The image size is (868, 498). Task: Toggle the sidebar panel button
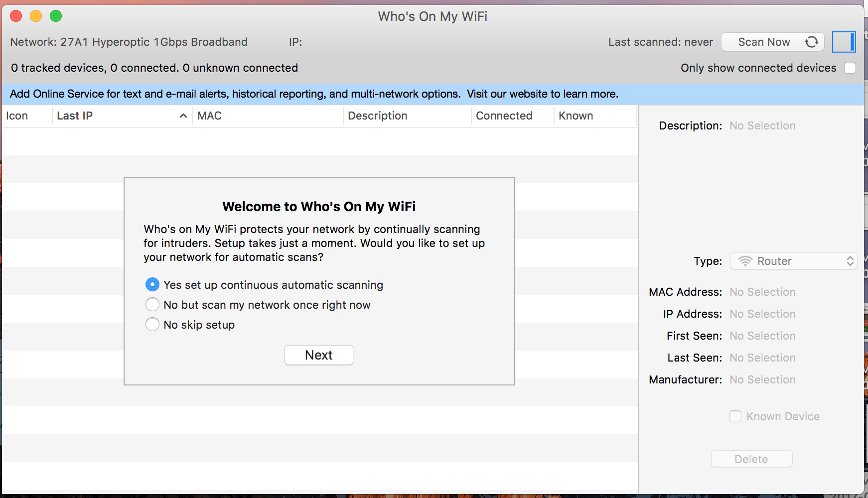(844, 42)
